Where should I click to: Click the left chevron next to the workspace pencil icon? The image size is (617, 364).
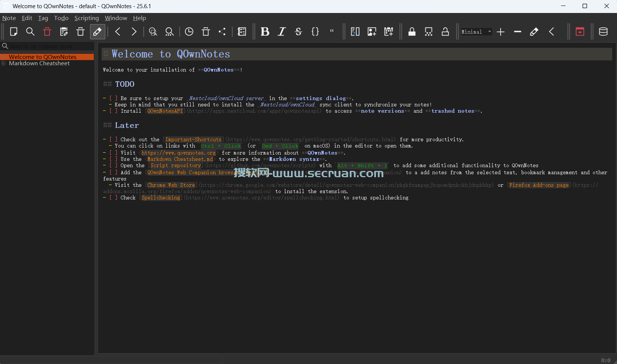coord(551,32)
